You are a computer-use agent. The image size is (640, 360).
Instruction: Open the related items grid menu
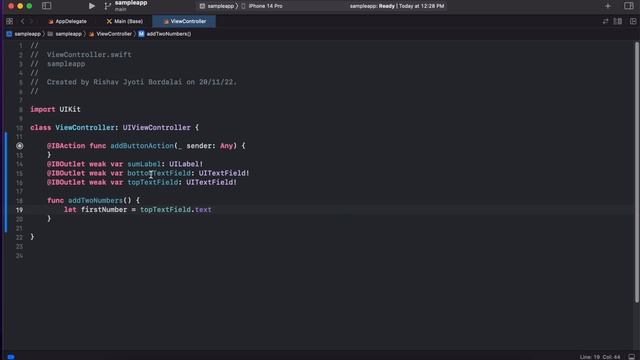[x=9, y=21]
